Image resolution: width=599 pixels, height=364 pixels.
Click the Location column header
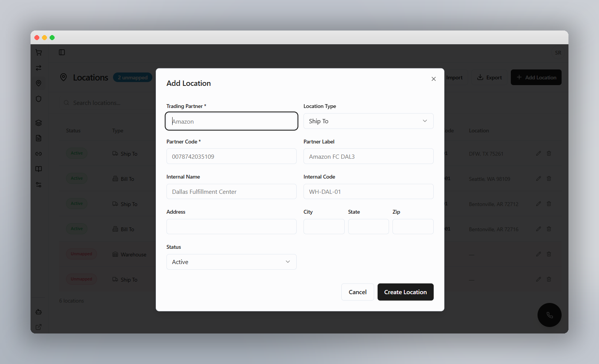click(x=479, y=130)
